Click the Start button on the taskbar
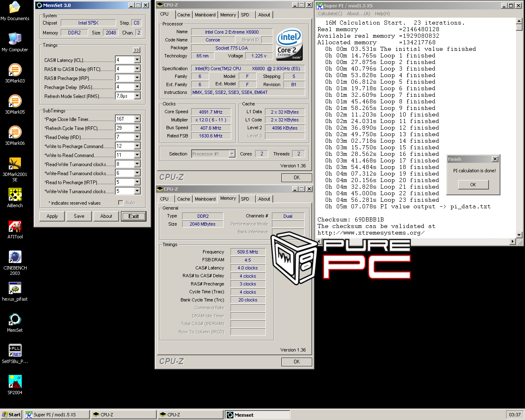The height and width of the screenshot is (420, 525). 11,415
